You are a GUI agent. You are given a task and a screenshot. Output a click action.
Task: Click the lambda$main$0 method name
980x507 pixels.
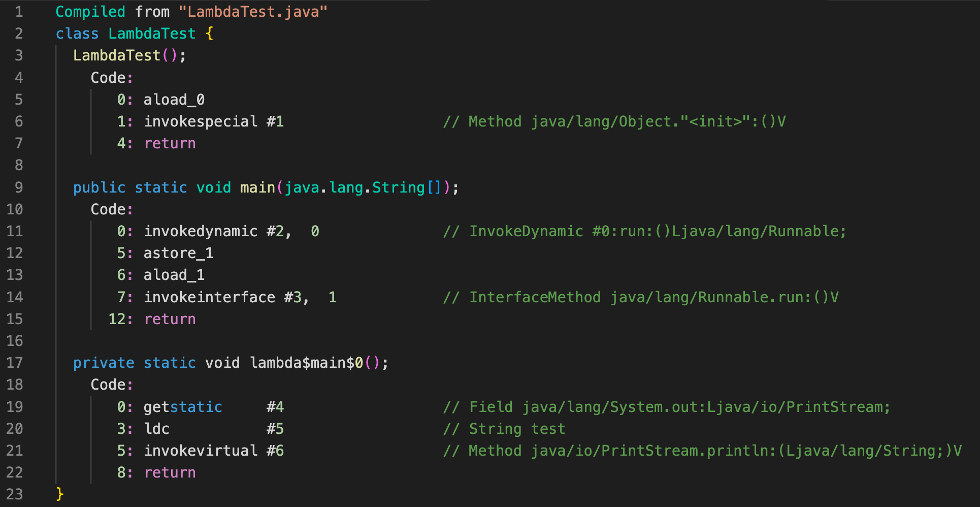pyautogui.click(x=307, y=363)
